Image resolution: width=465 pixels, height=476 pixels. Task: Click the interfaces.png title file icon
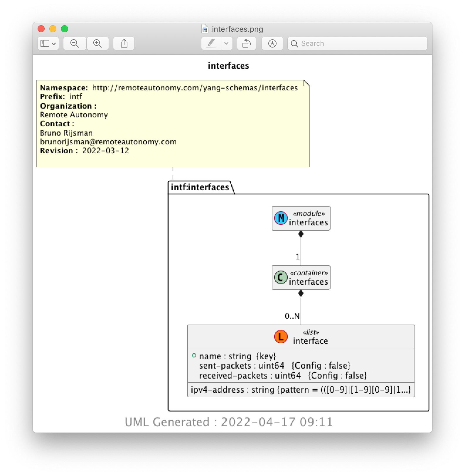click(x=205, y=29)
